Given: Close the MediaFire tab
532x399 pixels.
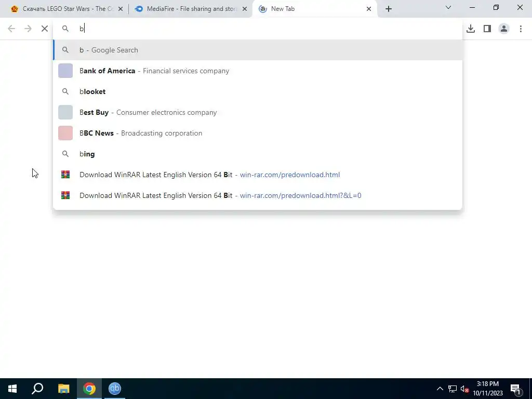Looking at the screenshot, I should [x=244, y=9].
